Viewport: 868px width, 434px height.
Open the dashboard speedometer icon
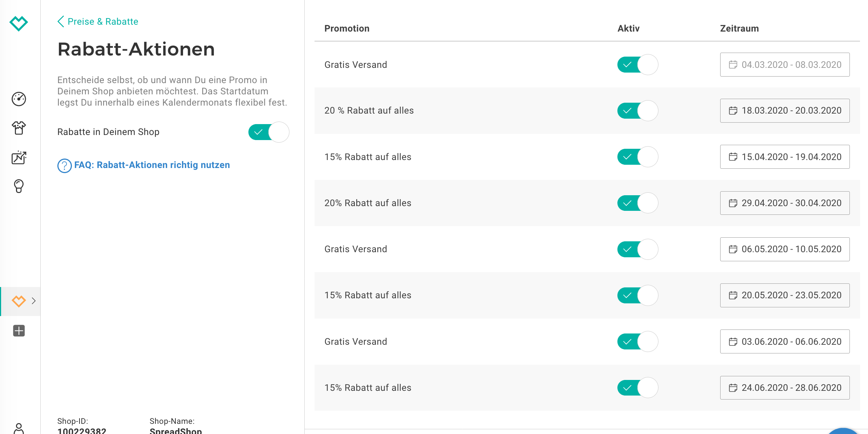click(19, 99)
